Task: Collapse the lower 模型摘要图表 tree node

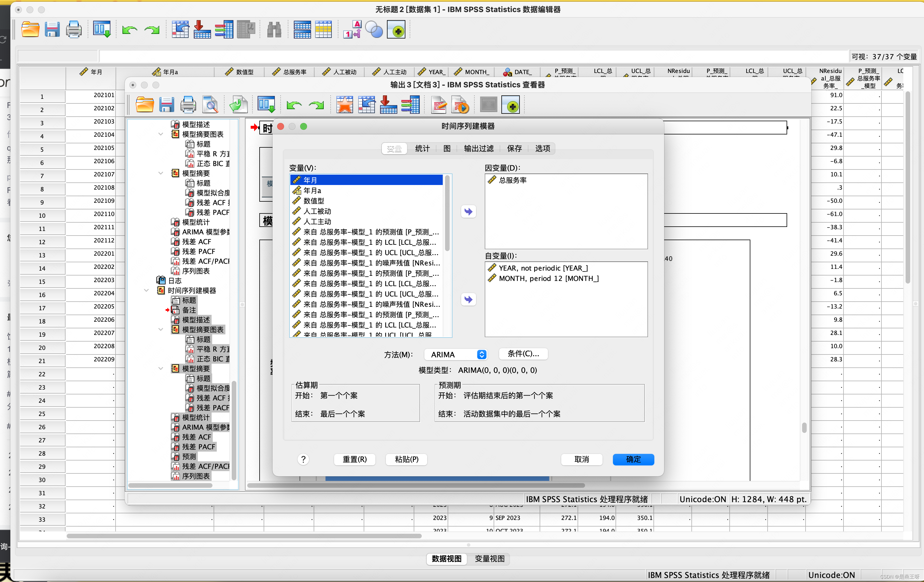Action: [161, 329]
